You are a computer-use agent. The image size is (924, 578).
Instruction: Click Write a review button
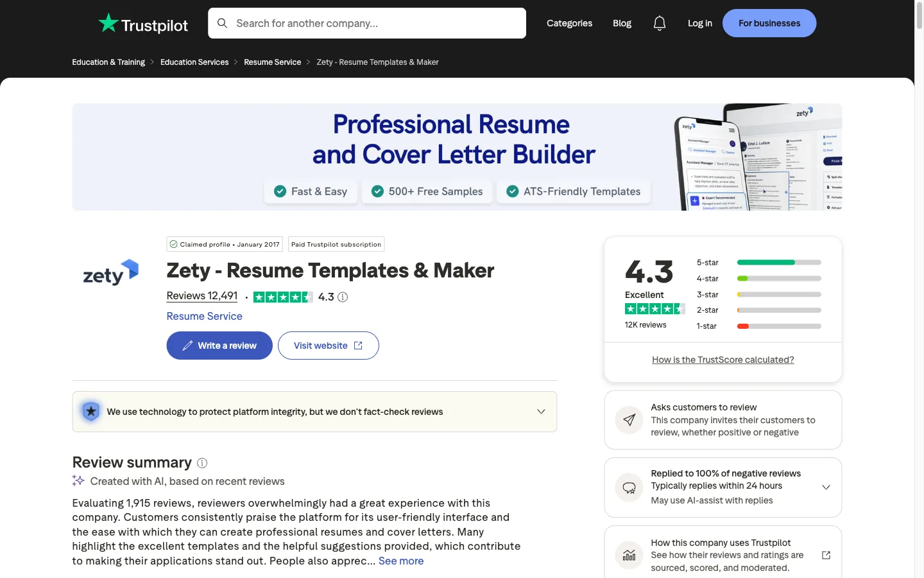click(219, 346)
